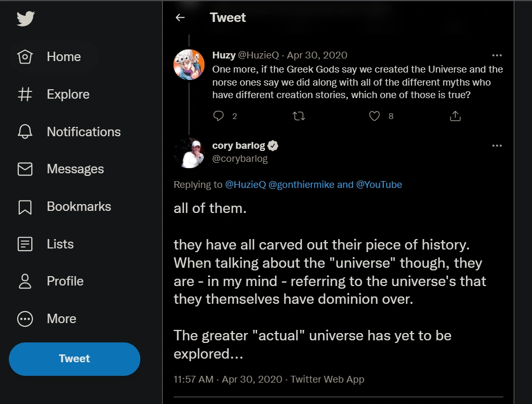Share Huzy's tweet via share icon
Image resolution: width=532 pixels, height=404 pixels.
pyautogui.click(x=455, y=116)
